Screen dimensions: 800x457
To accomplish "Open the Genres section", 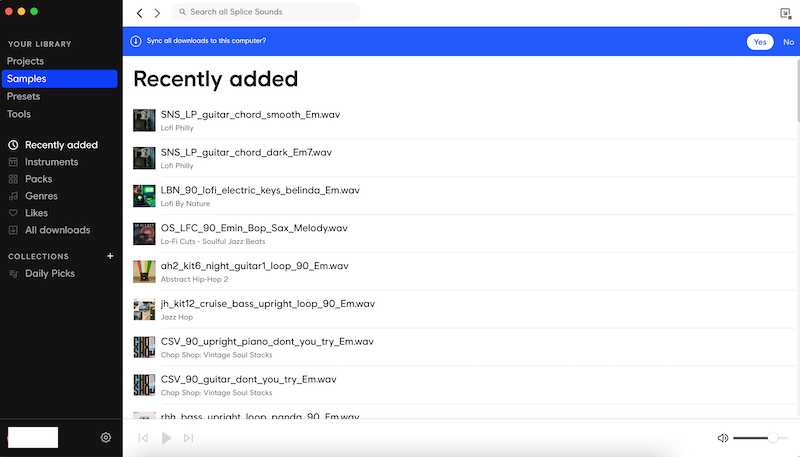I will point(41,196).
